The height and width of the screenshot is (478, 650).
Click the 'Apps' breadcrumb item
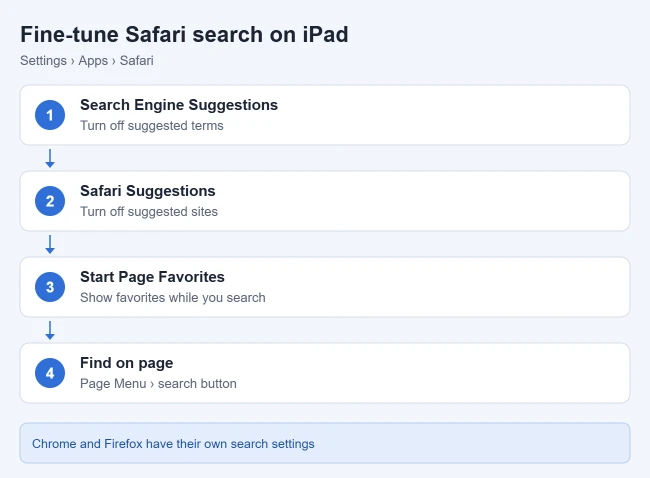point(93,61)
